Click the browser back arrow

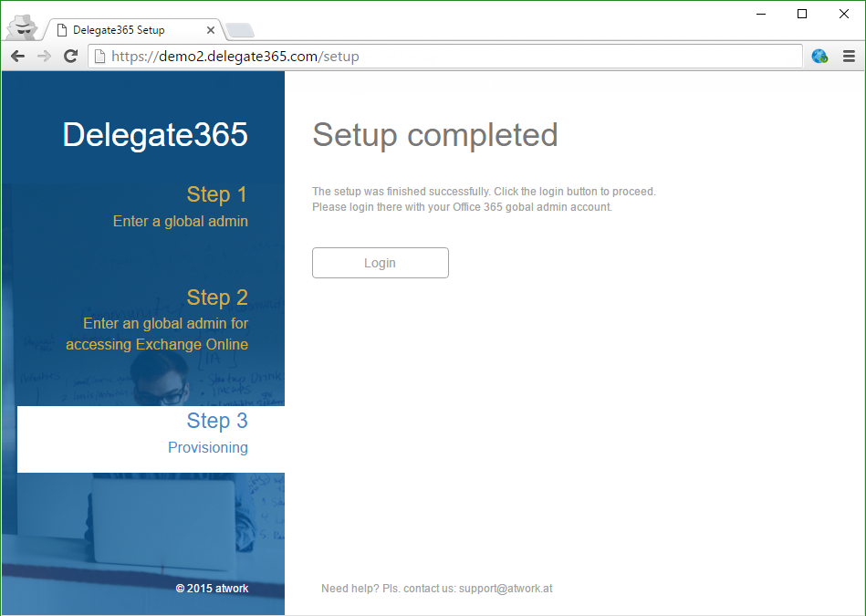pos(17,56)
